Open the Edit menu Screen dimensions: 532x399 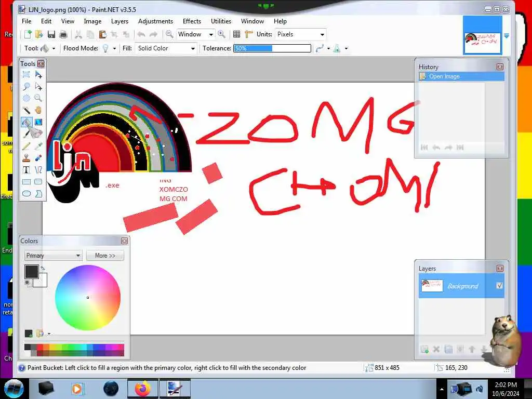(x=46, y=21)
